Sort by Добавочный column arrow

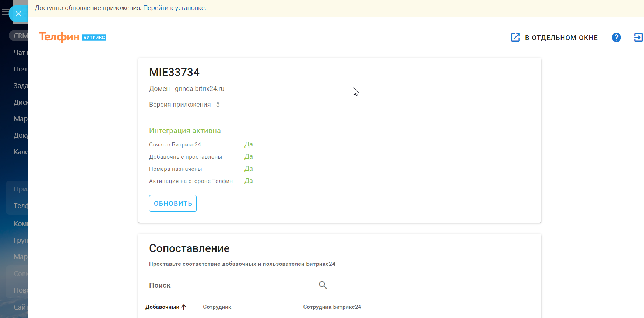pos(184,307)
